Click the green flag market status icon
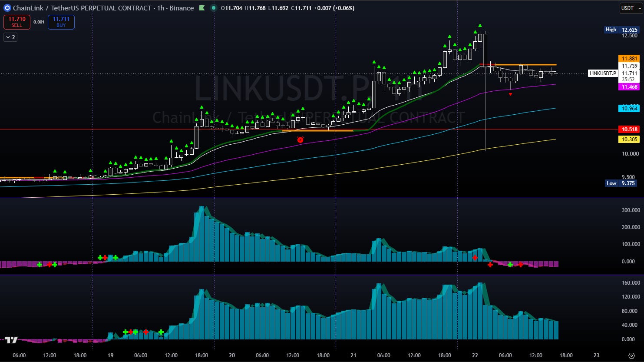The width and height of the screenshot is (644, 362). pos(202,8)
